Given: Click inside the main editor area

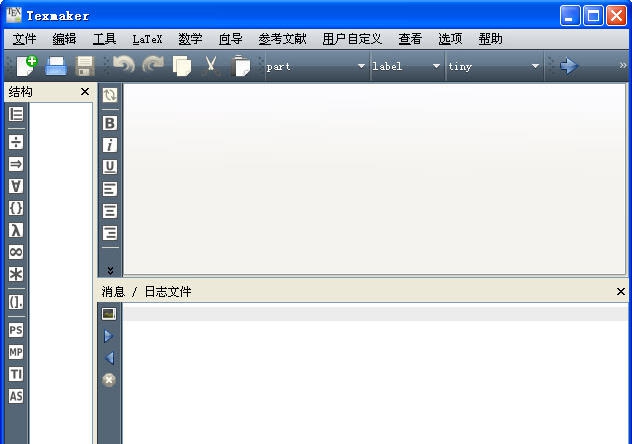Looking at the screenshot, I should pos(374,180).
